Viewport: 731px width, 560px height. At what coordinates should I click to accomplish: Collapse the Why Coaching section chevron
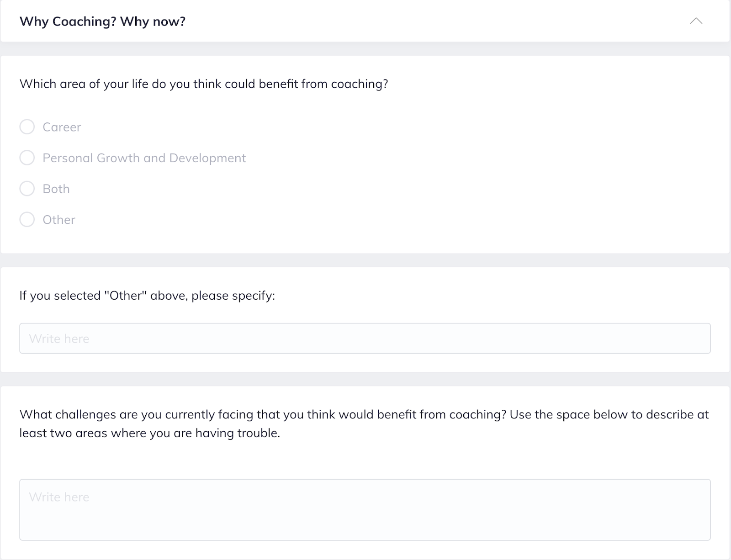click(x=696, y=21)
